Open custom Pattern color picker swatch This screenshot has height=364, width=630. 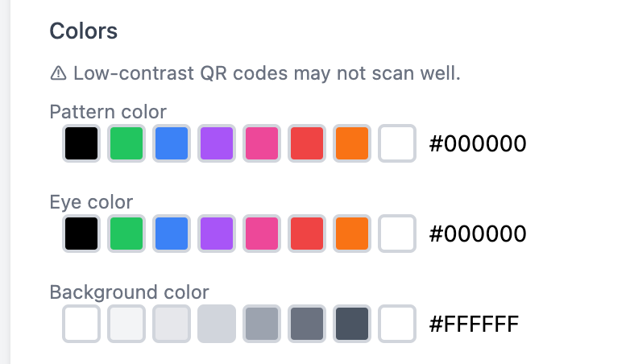click(x=397, y=143)
